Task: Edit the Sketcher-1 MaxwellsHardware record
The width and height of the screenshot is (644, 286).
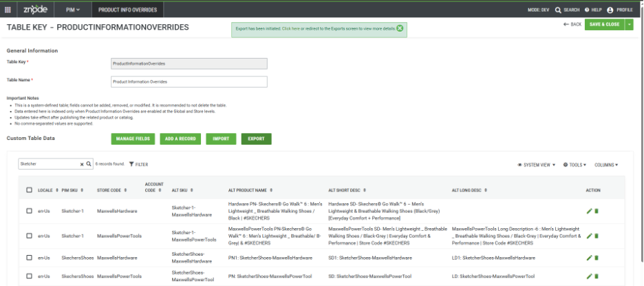Action: 590,211
